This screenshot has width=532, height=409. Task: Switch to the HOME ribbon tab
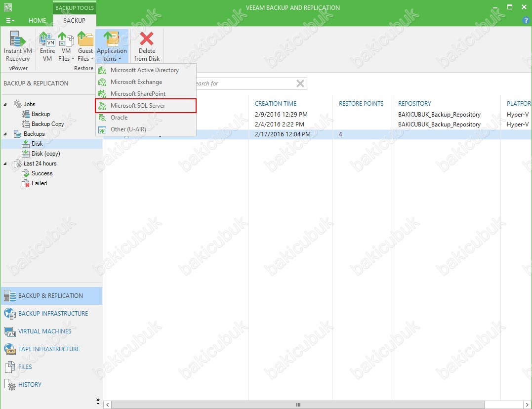[38, 20]
